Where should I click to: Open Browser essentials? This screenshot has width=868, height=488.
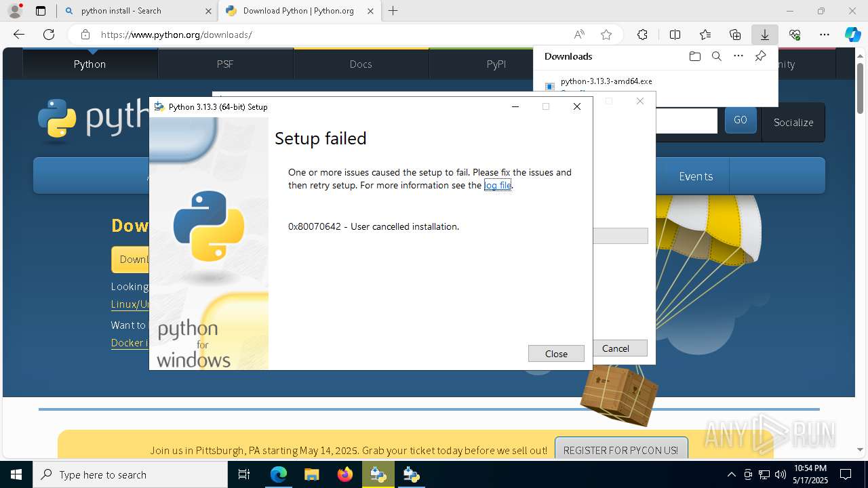pyautogui.click(x=795, y=35)
